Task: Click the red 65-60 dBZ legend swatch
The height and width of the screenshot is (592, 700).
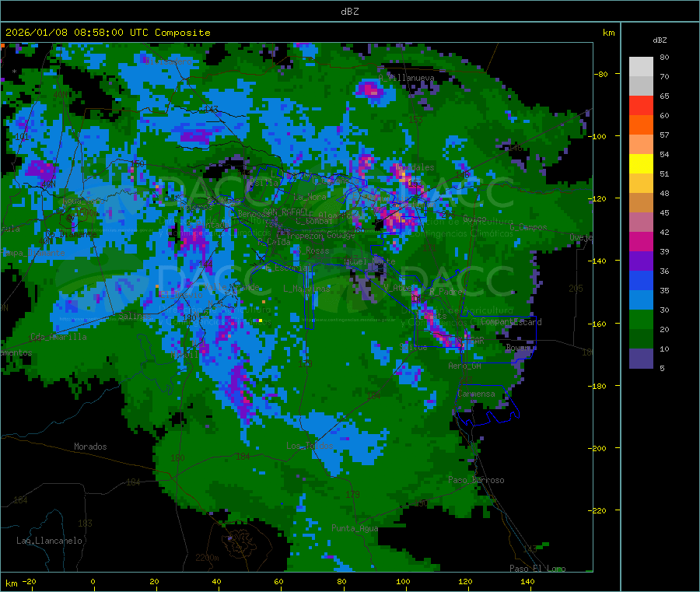Action: click(x=641, y=105)
